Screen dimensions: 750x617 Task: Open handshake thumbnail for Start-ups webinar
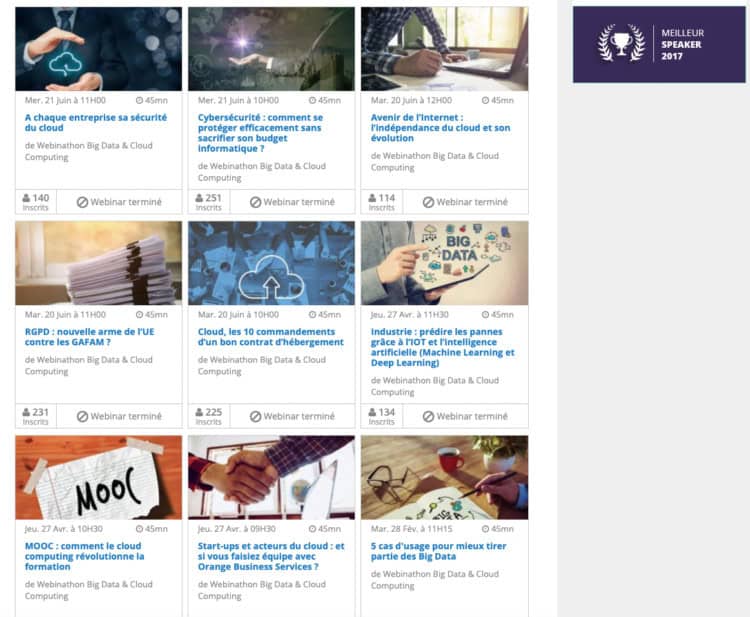271,477
